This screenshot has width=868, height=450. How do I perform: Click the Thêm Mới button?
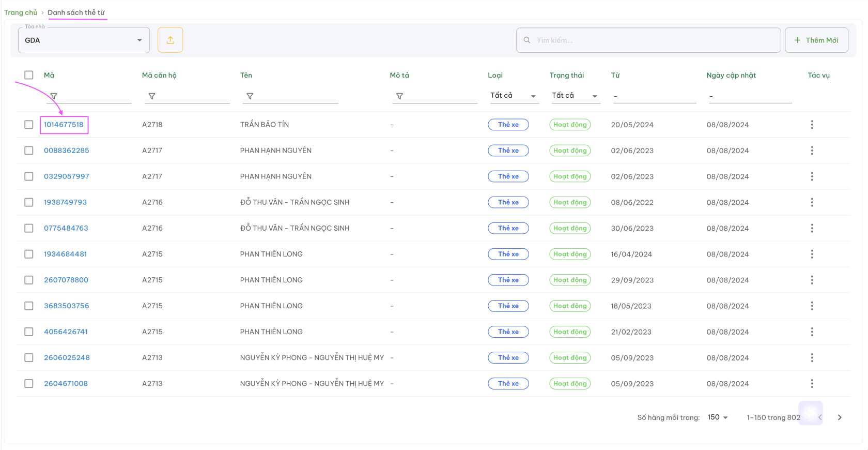(816, 40)
